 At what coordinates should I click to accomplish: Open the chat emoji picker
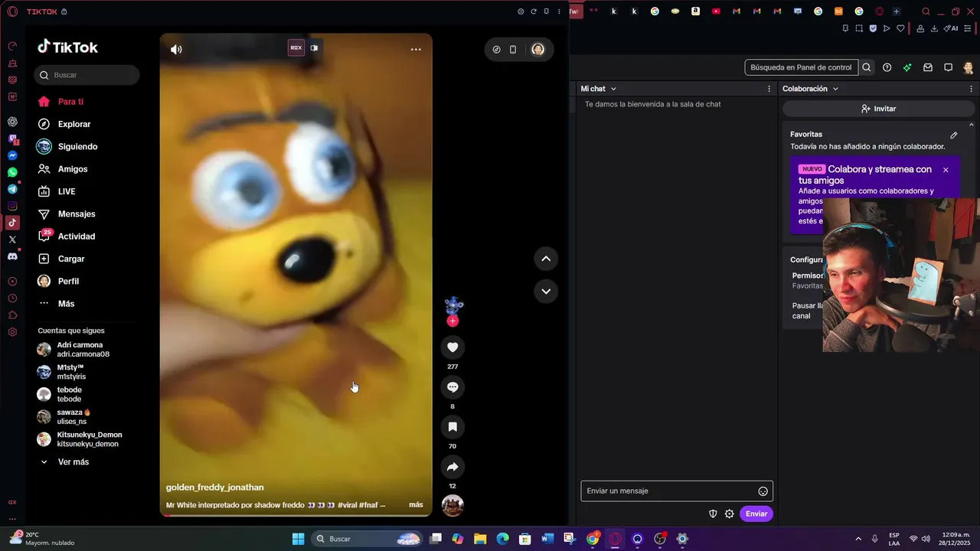tap(763, 491)
